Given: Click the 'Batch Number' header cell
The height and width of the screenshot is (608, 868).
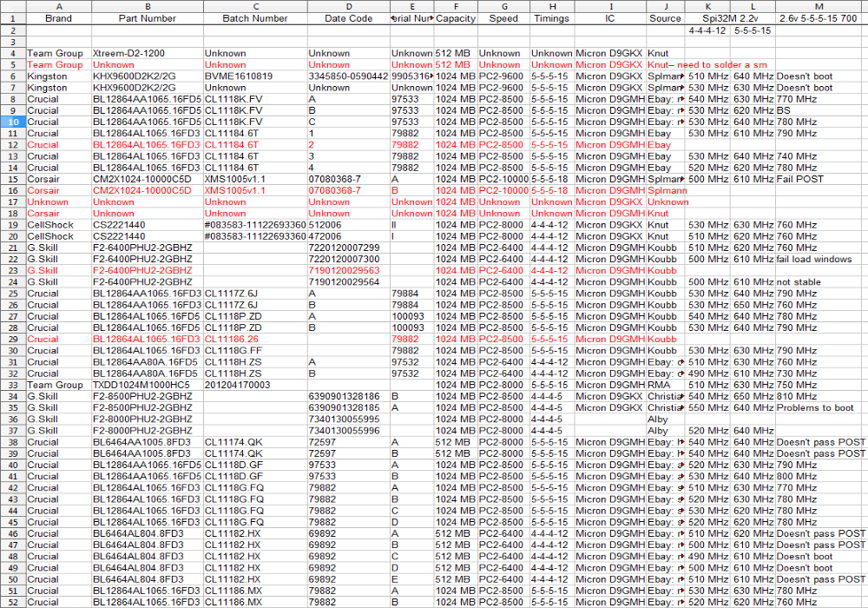Looking at the screenshot, I should pos(255,18).
